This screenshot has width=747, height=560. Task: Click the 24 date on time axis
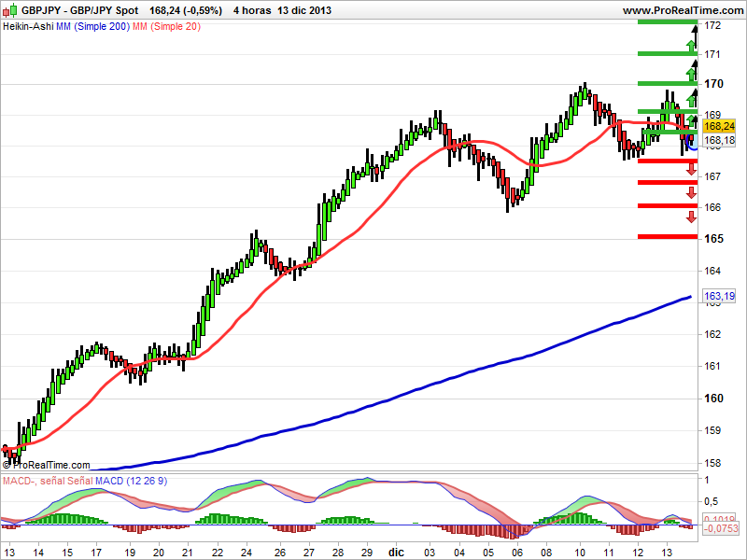[246, 553]
